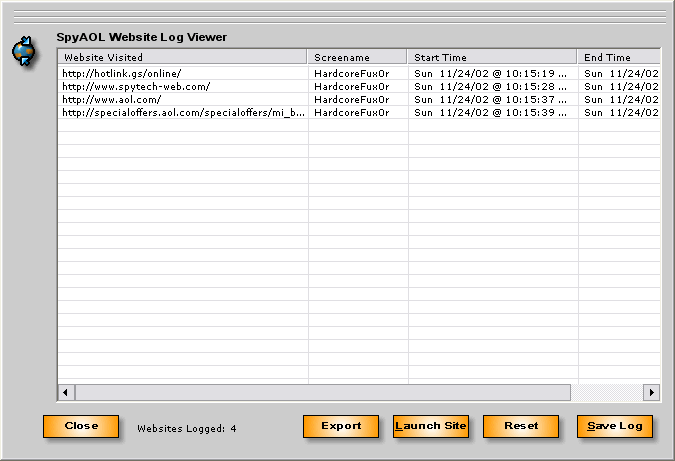Sort by Screenname column header
Screen dimensions: 675x461
(x=357, y=57)
